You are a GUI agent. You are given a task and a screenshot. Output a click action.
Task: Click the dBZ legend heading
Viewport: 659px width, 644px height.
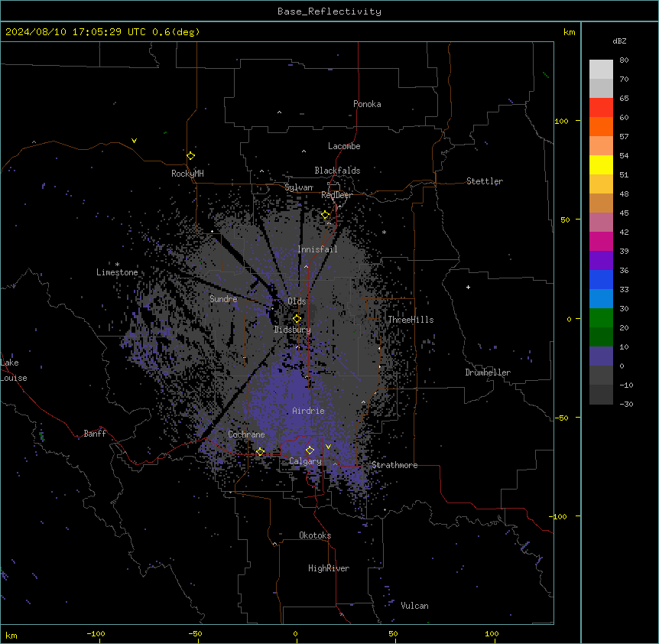[x=619, y=41]
